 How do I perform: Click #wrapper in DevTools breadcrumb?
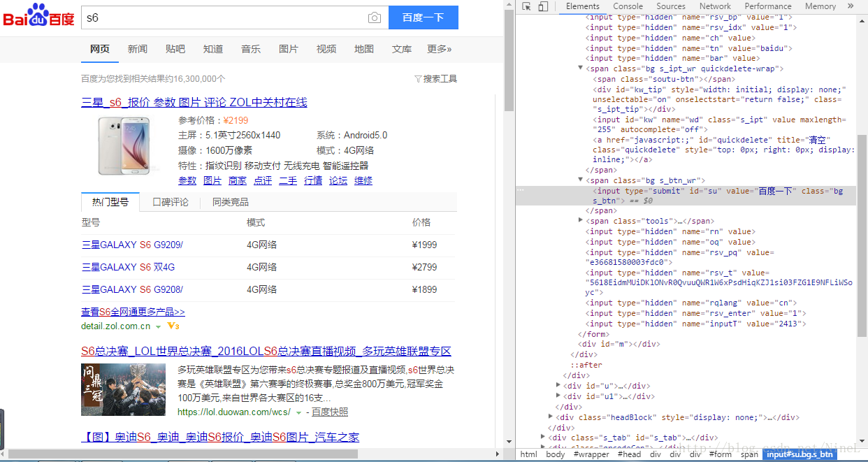tap(591, 454)
